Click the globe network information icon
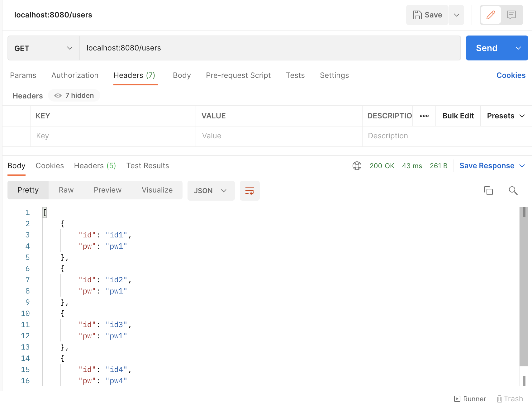The width and height of the screenshot is (532, 405). pyautogui.click(x=357, y=166)
